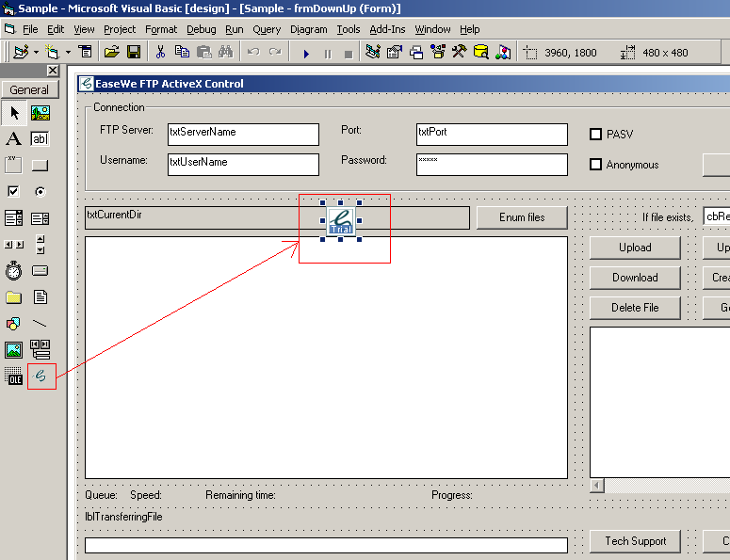Click the End stop icon in toolbar
Image resolution: width=730 pixels, height=560 pixels.
(x=349, y=54)
